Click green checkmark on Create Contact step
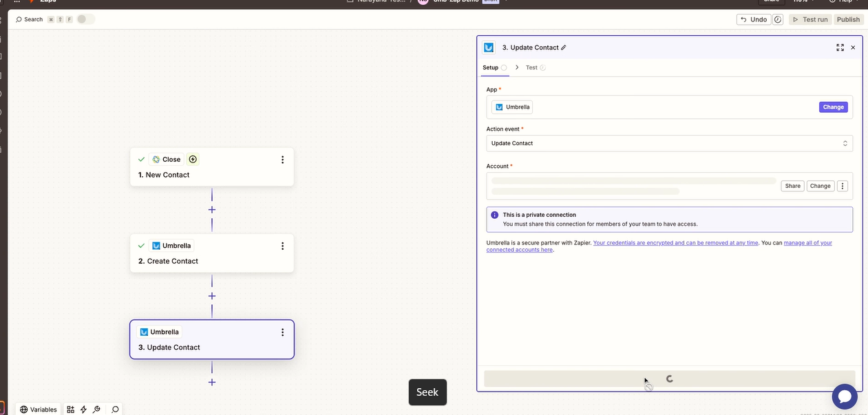 141,246
